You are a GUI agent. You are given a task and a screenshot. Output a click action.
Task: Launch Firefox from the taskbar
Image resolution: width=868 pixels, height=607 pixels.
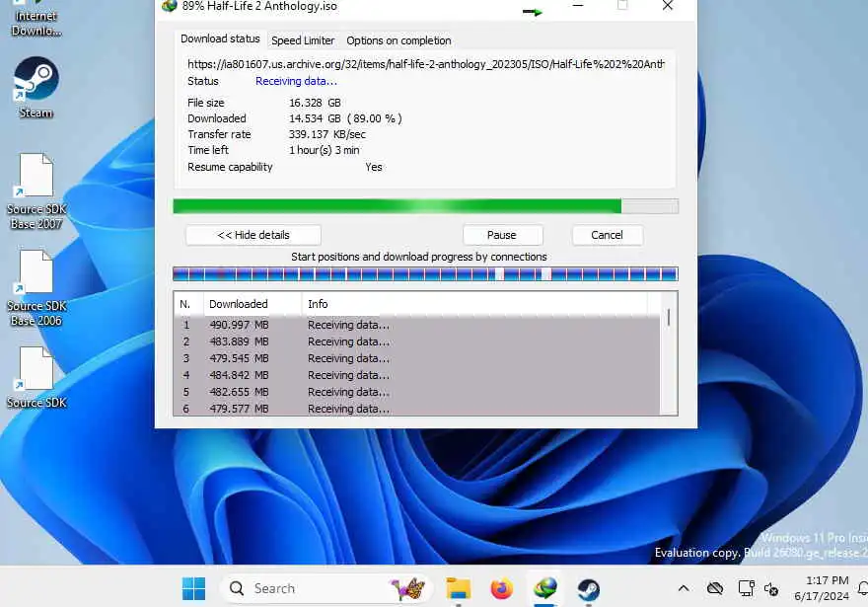(x=501, y=588)
